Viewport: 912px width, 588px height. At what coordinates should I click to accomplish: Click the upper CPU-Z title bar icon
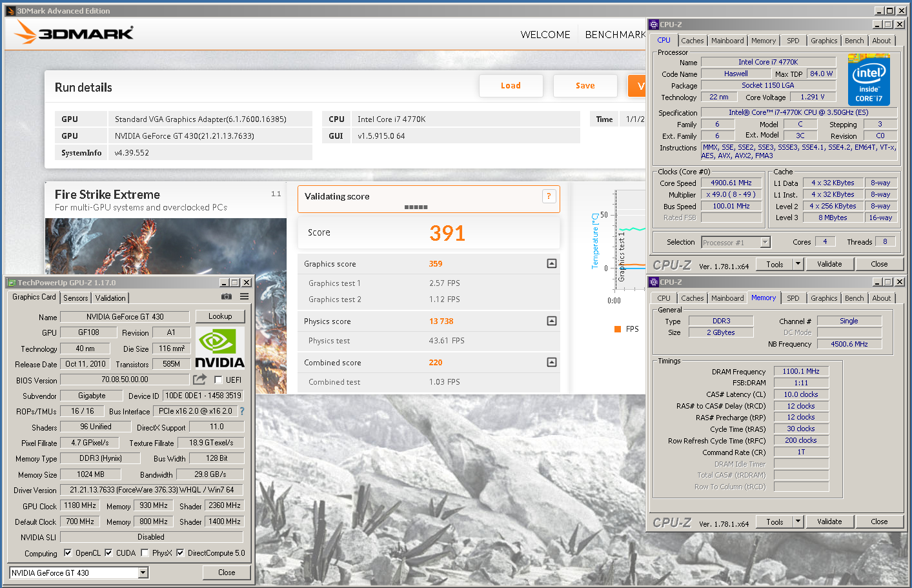pos(654,25)
